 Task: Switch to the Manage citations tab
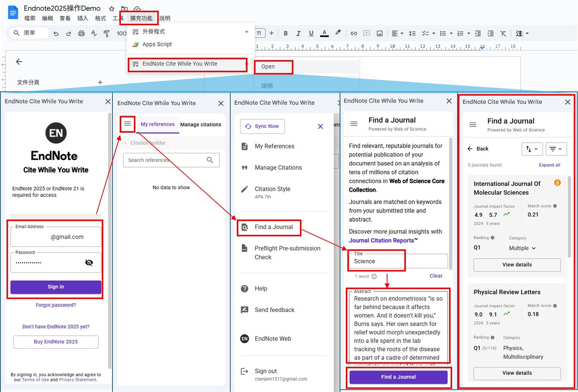[200, 125]
